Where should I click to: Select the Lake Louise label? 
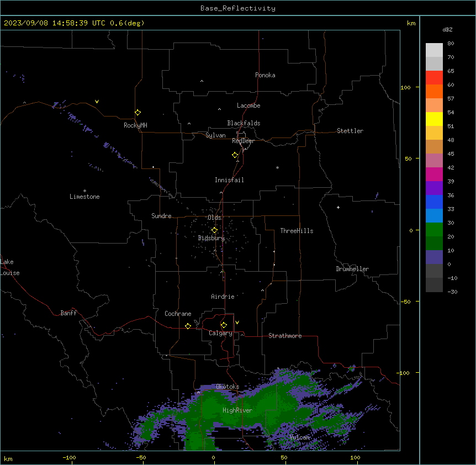pyautogui.click(x=10, y=267)
